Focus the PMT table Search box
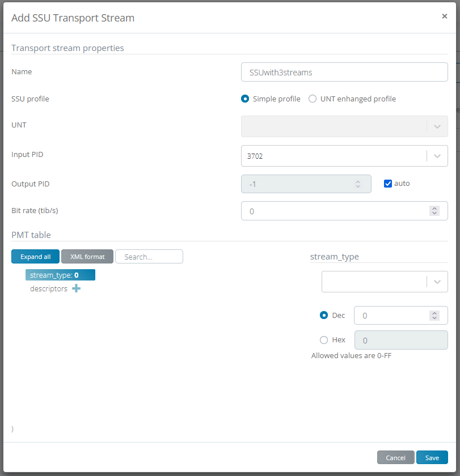460x476 pixels. tap(149, 257)
